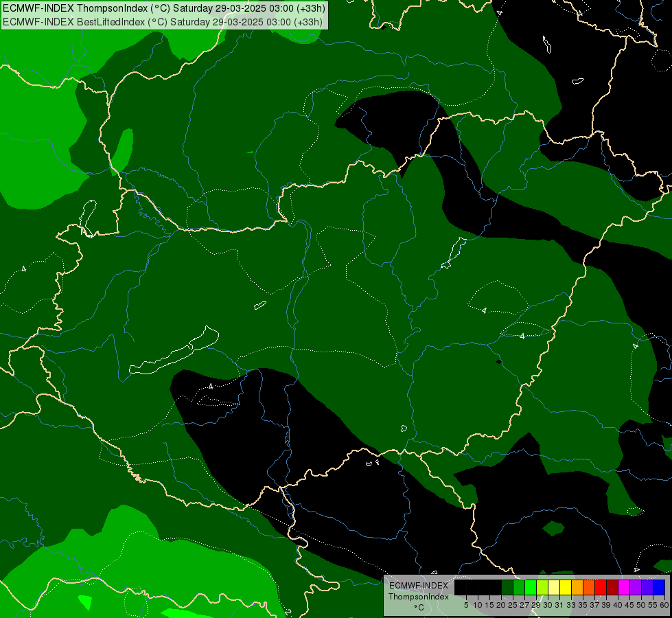
Task: Click the °C unit label in legend
Action: (x=419, y=607)
